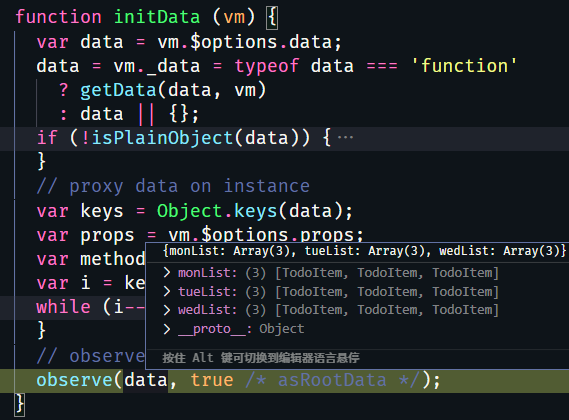This screenshot has width=569, height=420.
Task: Expand the monList array entry
Action: 167,273
